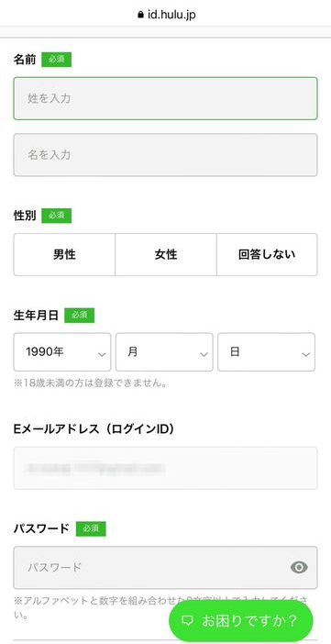
Task: Click the お困りですか？ help button
Action: point(240,620)
